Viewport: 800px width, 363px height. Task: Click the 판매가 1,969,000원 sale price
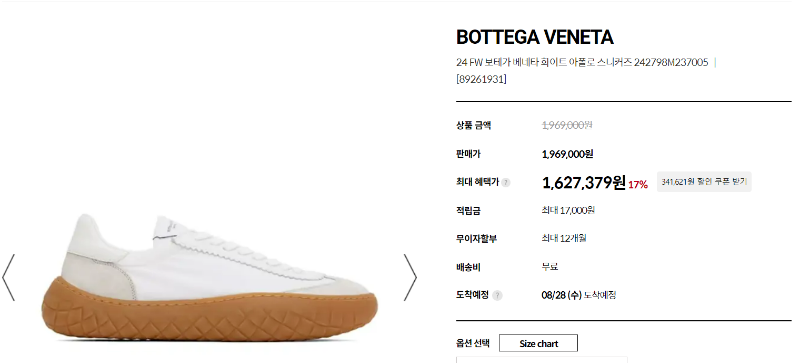(x=567, y=154)
